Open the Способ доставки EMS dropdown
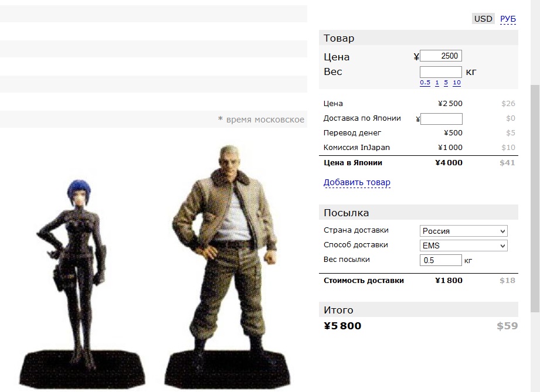Image resolution: width=540 pixels, height=392 pixels. click(463, 246)
